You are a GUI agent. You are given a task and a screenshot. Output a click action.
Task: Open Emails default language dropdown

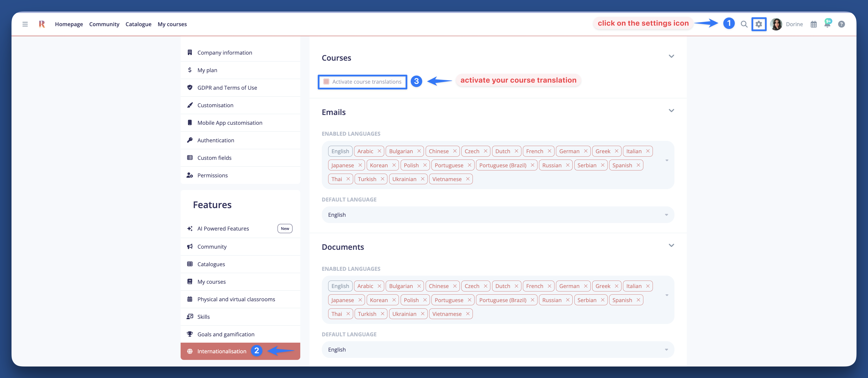pos(497,215)
